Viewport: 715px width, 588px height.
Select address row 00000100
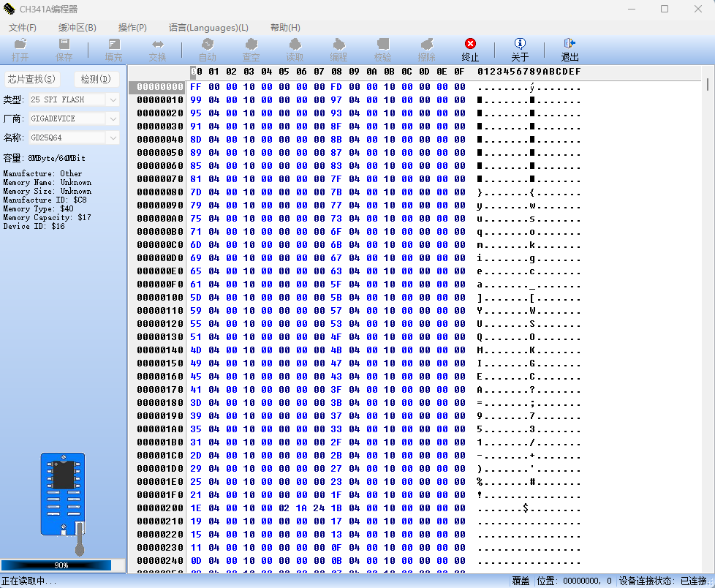pyautogui.click(x=160, y=298)
